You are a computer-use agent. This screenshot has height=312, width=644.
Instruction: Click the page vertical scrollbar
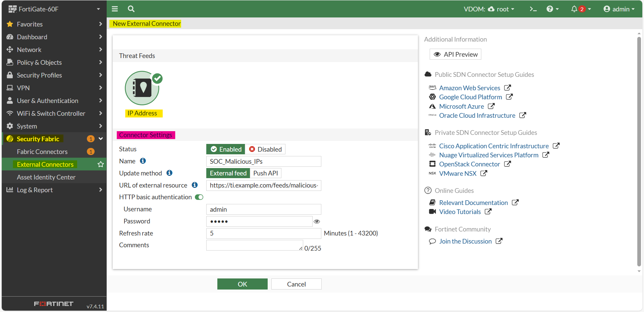tap(639, 152)
